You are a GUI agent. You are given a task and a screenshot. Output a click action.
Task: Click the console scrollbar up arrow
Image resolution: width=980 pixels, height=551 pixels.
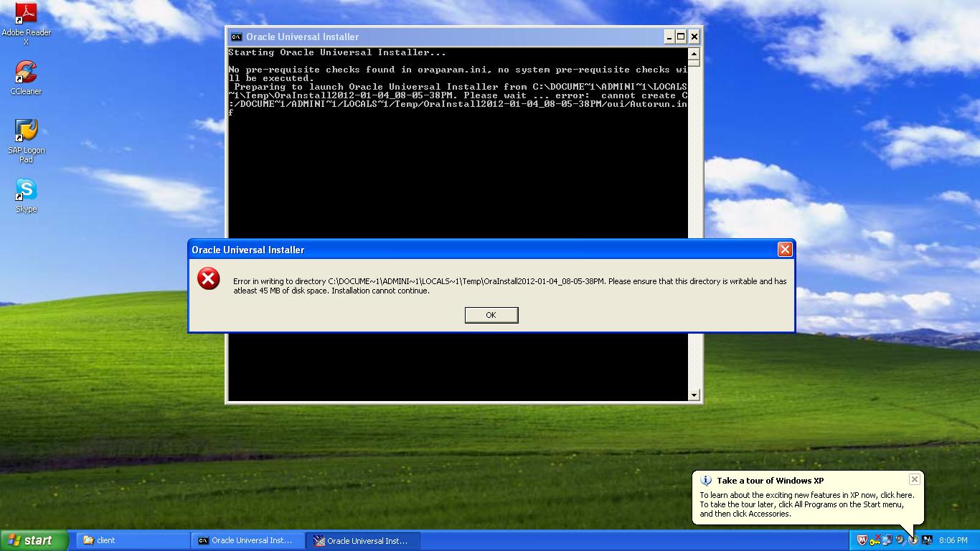pos(694,54)
